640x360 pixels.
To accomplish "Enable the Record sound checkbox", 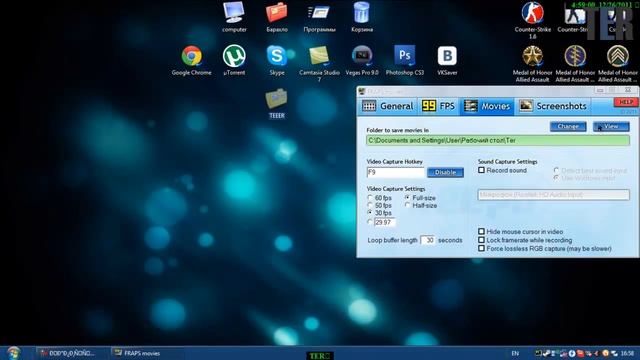I will [482, 170].
